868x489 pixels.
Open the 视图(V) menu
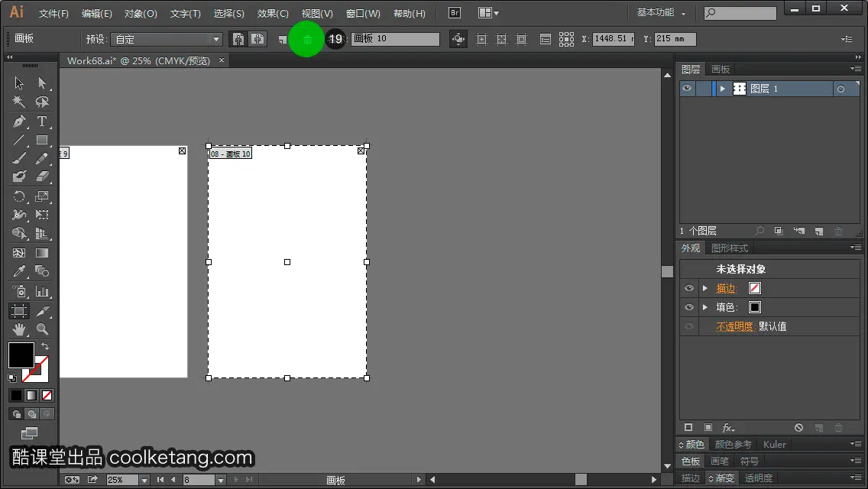coord(317,13)
